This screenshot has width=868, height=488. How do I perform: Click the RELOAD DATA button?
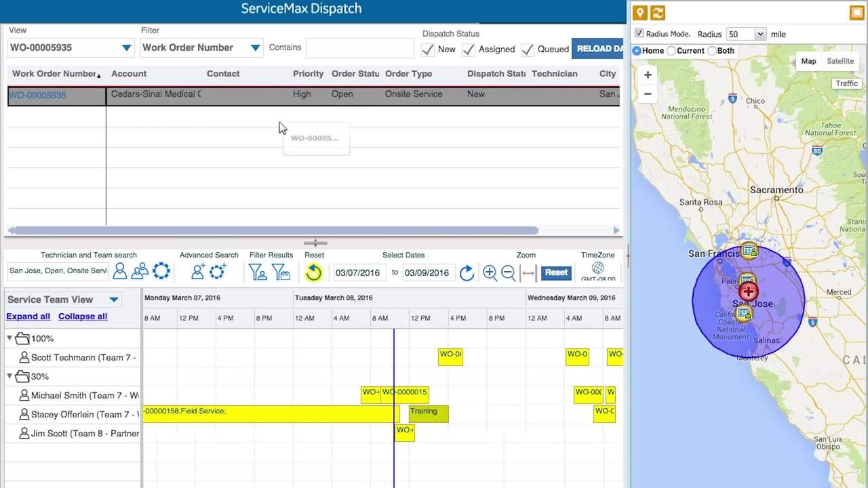click(597, 49)
